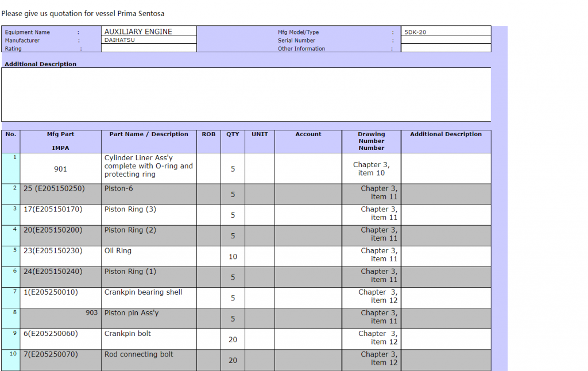Click the empty Other Information field

click(446, 48)
